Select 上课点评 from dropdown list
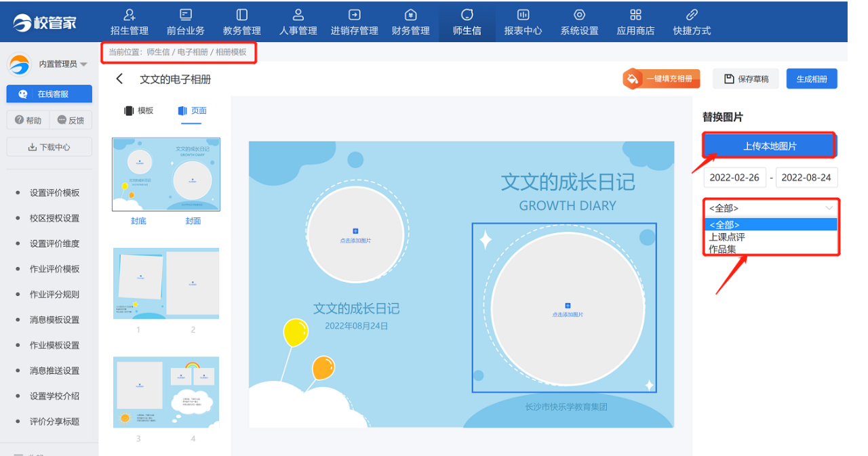This screenshot has height=456, width=868. pyautogui.click(x=727, y=237)
